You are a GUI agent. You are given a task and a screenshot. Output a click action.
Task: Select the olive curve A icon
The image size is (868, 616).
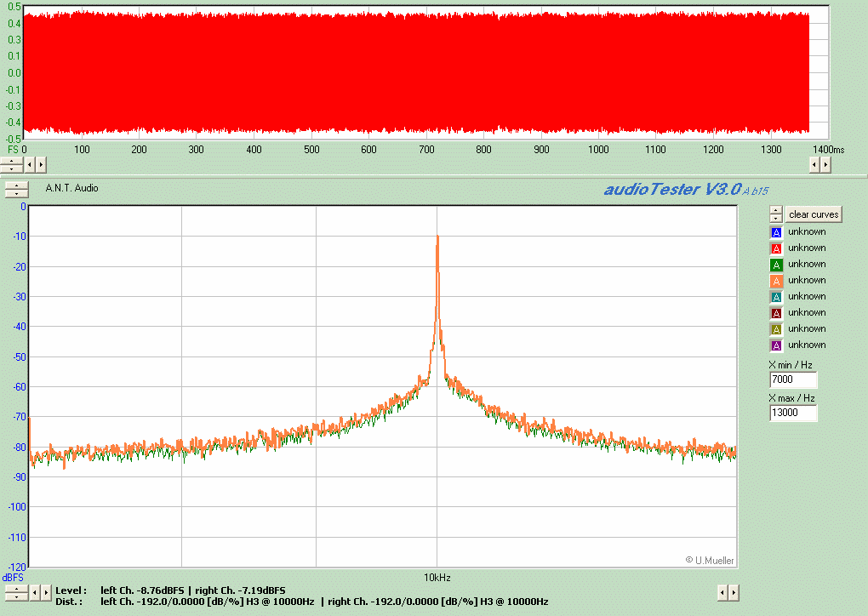[775, 329]
